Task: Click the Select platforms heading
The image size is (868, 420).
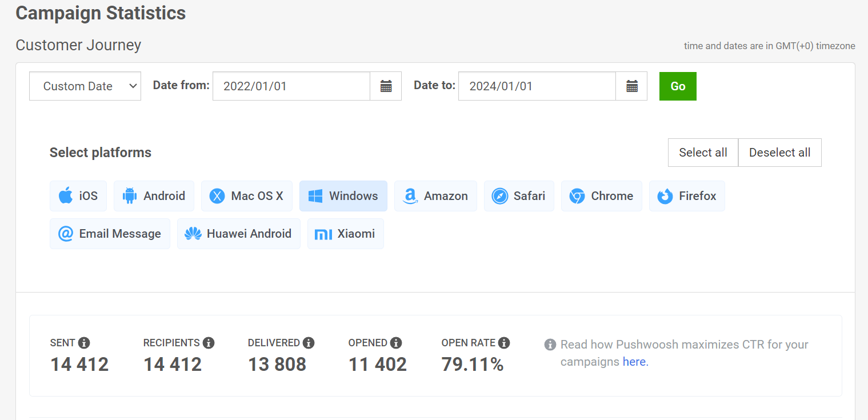Action: click(101, 153)
